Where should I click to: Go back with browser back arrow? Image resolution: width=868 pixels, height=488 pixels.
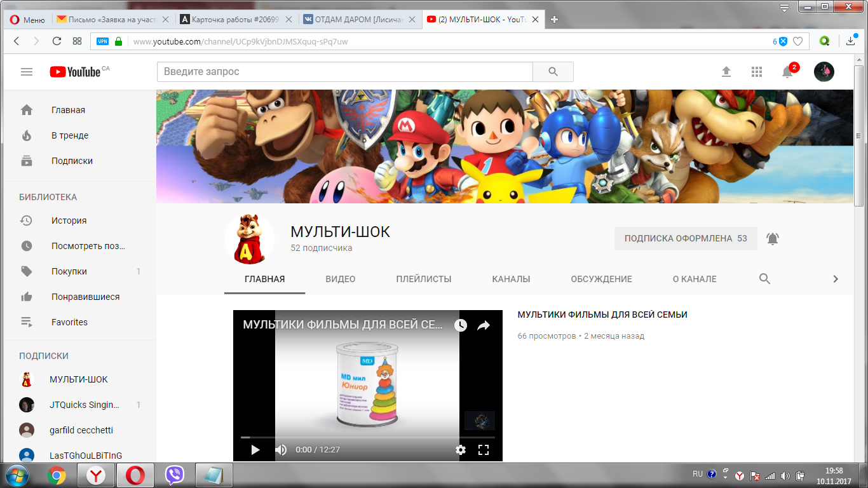[x=17, y=41]
